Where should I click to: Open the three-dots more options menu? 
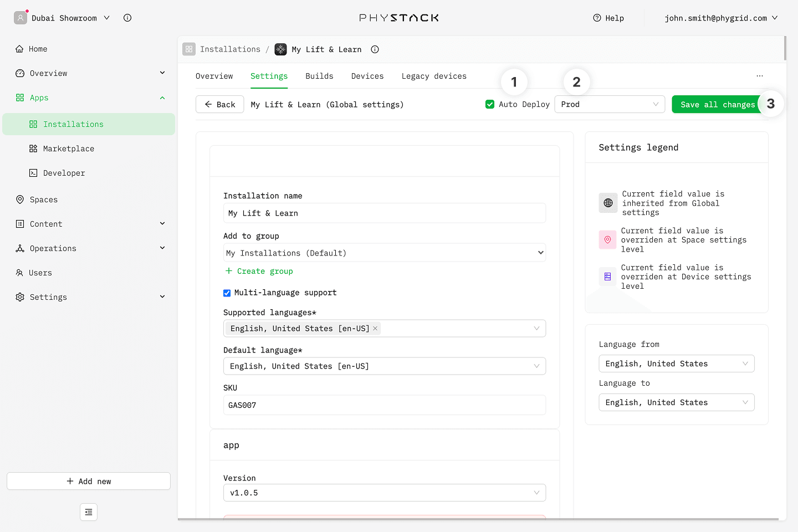tap(760, 76)
